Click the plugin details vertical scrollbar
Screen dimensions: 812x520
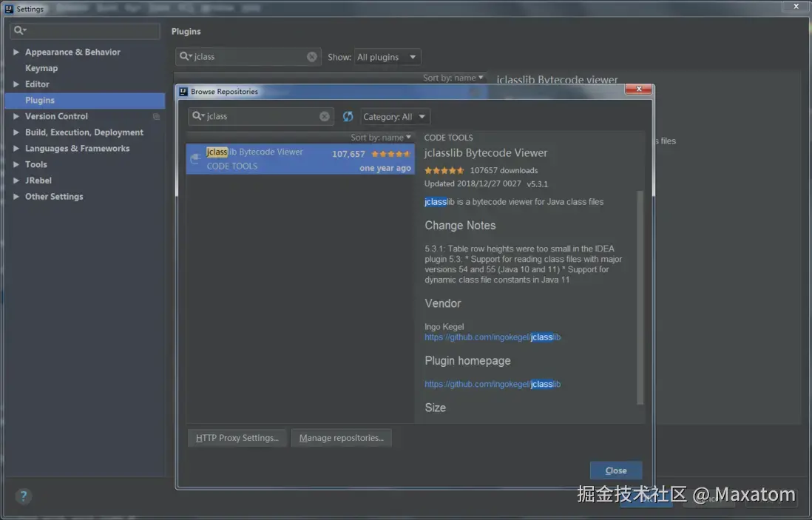640,298
